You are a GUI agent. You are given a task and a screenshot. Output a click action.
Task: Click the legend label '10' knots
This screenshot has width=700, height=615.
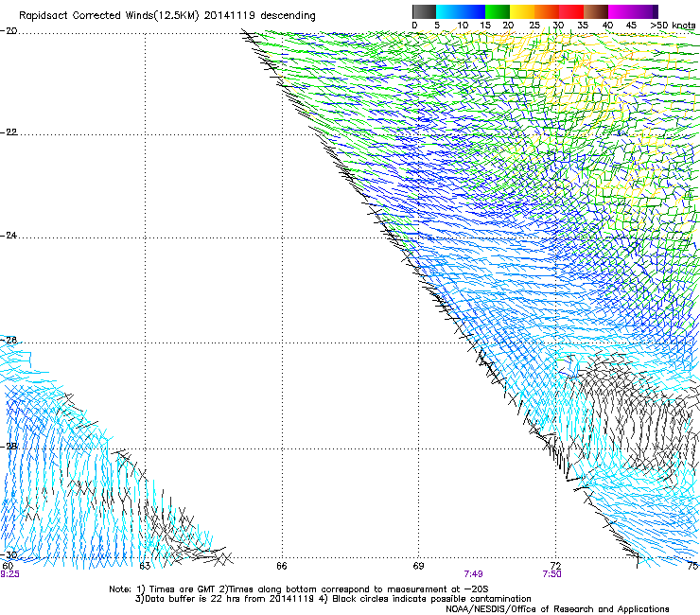pos(463,26)
